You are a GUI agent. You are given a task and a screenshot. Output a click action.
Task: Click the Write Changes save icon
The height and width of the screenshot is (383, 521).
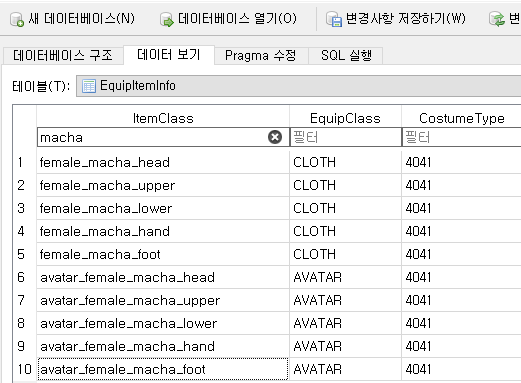334,19
